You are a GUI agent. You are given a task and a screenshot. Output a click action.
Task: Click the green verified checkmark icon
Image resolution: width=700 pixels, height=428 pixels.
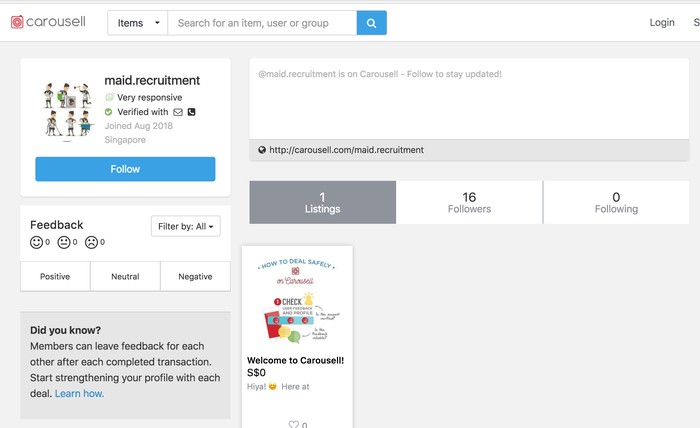[108, 112]
